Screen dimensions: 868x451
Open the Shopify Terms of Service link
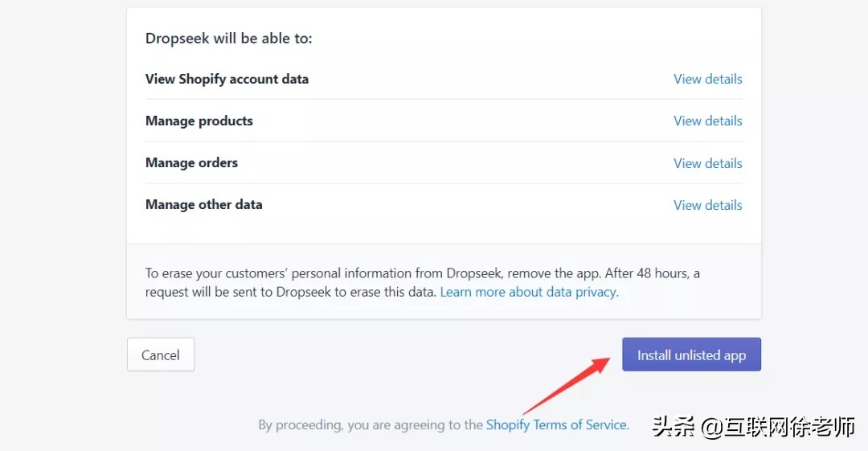click(x=556, y=424)
